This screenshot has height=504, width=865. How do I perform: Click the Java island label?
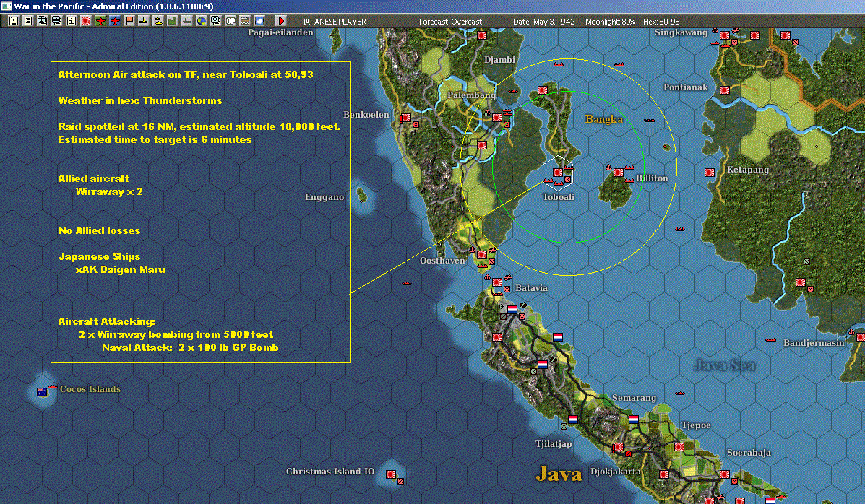coord(559,474)
